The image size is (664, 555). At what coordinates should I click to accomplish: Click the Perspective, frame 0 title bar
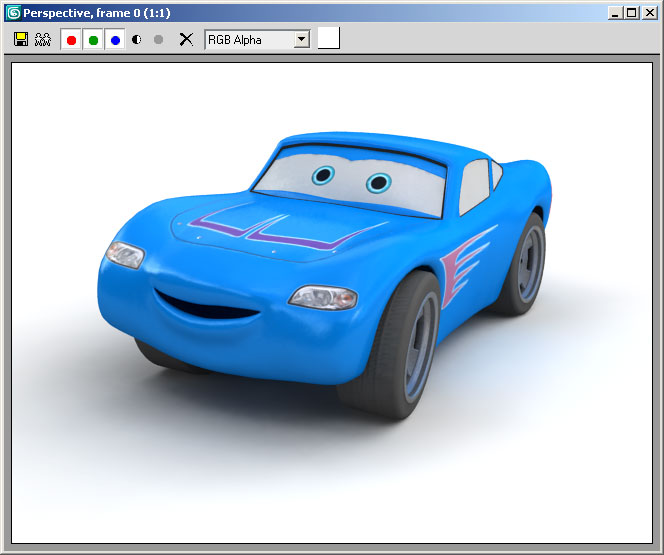point(300,13)
